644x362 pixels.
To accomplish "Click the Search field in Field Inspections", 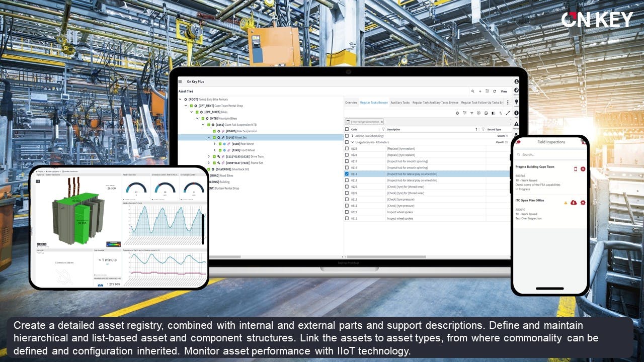I will click(551, 155).
